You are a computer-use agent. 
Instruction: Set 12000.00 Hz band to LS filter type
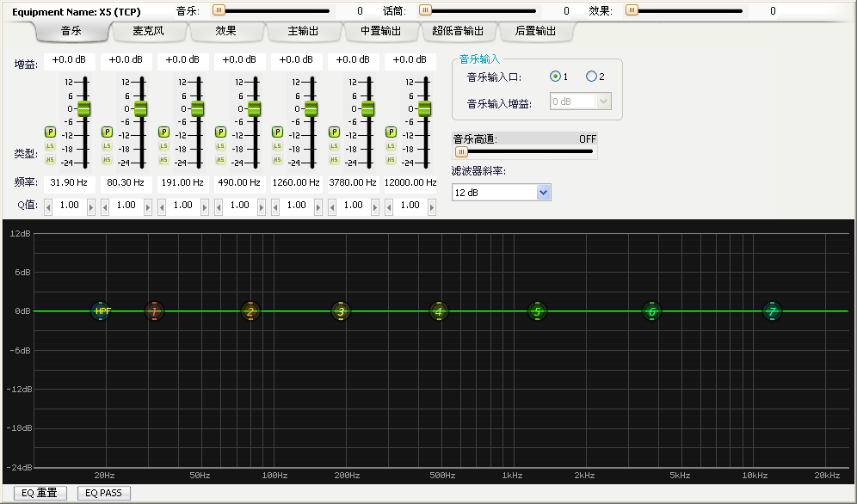tap(392, 146)
